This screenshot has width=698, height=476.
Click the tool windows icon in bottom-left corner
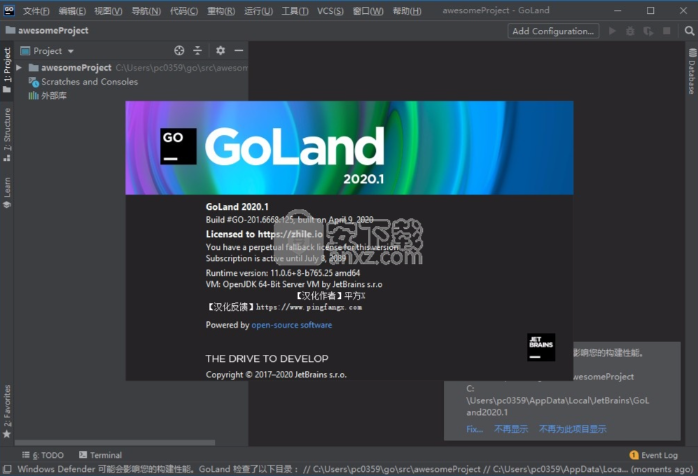(7, 467)
